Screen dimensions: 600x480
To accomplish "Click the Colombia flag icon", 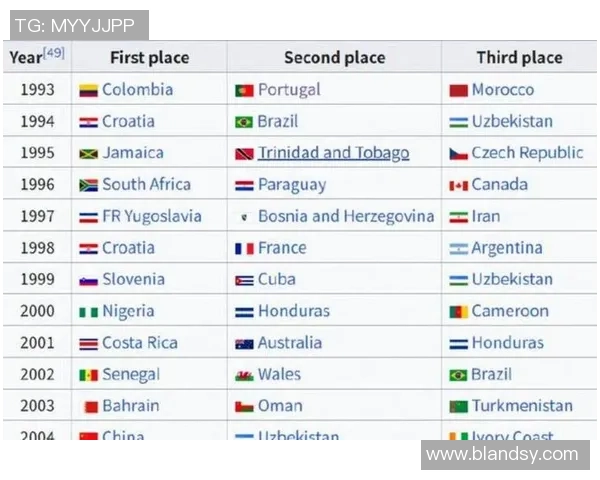I will point(88,90).
